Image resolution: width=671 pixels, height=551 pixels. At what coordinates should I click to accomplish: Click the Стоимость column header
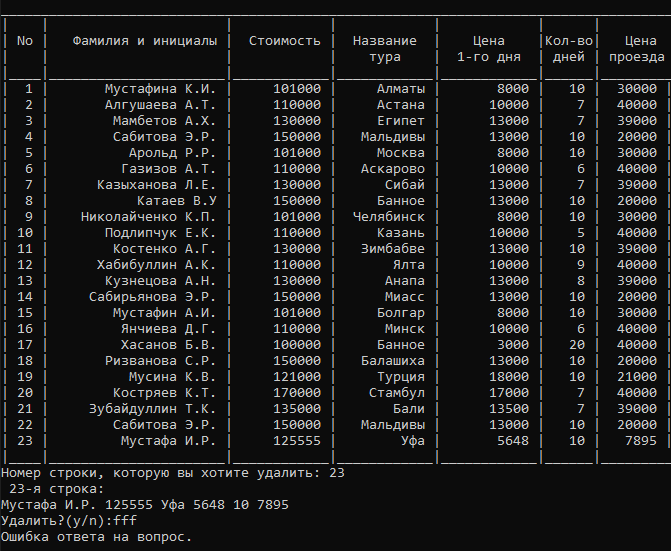click(285, 41)
